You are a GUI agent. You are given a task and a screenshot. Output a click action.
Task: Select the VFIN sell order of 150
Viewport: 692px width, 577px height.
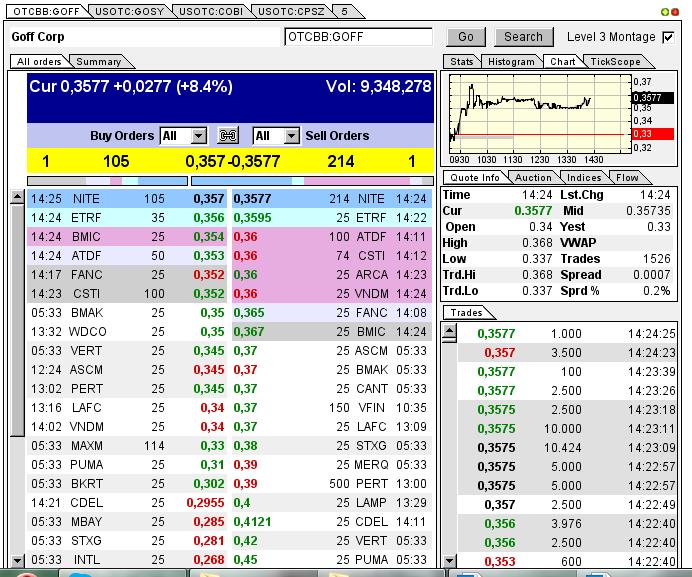(332, 407)
